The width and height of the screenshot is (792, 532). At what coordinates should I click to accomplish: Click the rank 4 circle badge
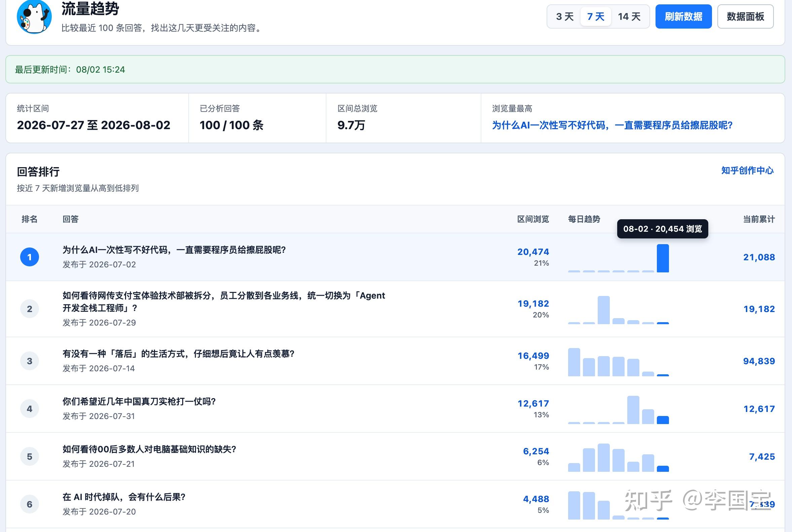(30, 409)
